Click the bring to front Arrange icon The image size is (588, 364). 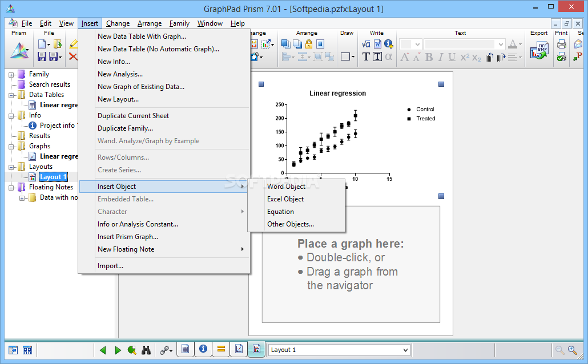(286, 45)
